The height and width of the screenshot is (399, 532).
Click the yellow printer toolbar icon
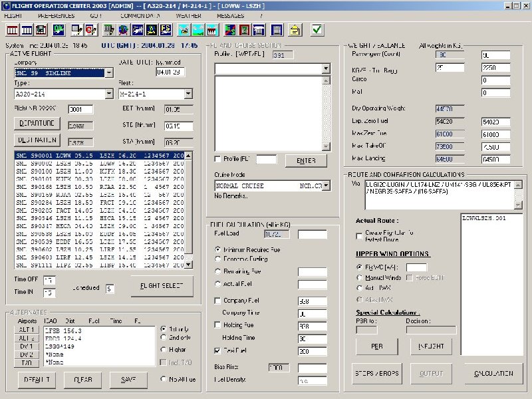(295, 30)
